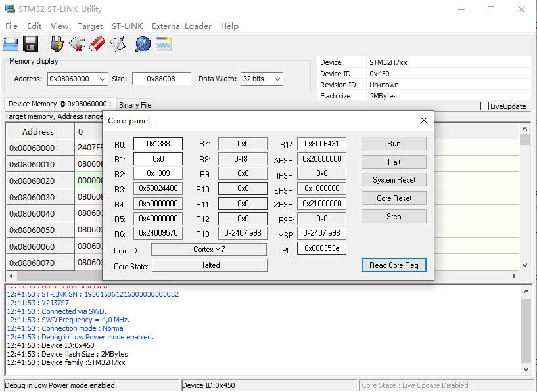The height and width of the screenshot is (392, 537).
Task: Click the memory table vertical scrollbar up arrow
Action: click(x=525, y=129)
